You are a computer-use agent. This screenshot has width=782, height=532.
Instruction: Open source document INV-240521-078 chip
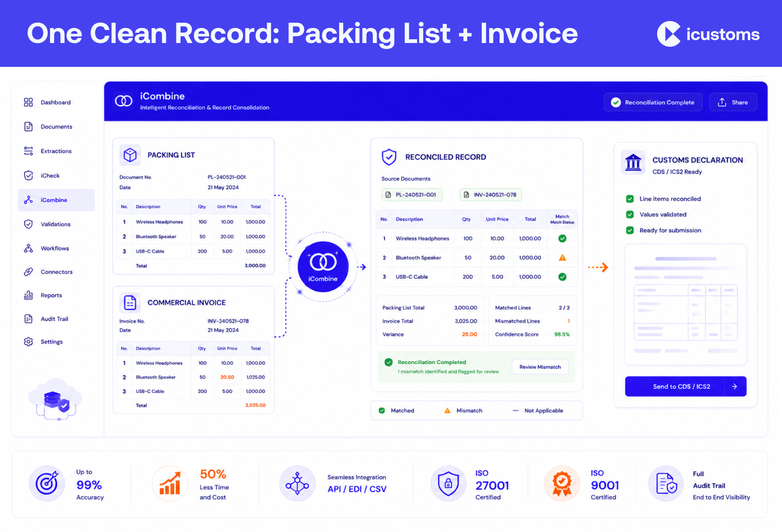coord(491,195)
